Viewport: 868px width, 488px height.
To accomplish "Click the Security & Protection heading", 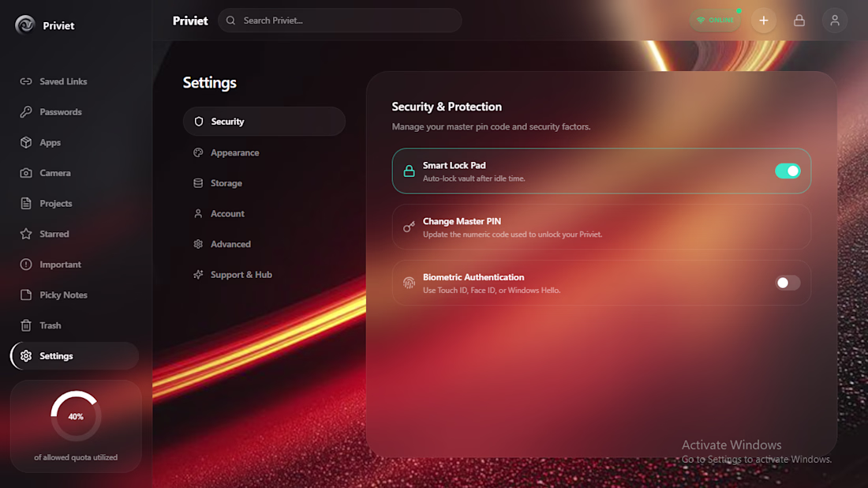I will point(447,107).
